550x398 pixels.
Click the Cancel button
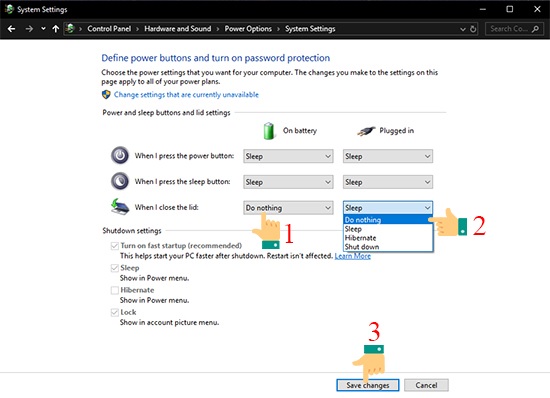pos(426,385)
